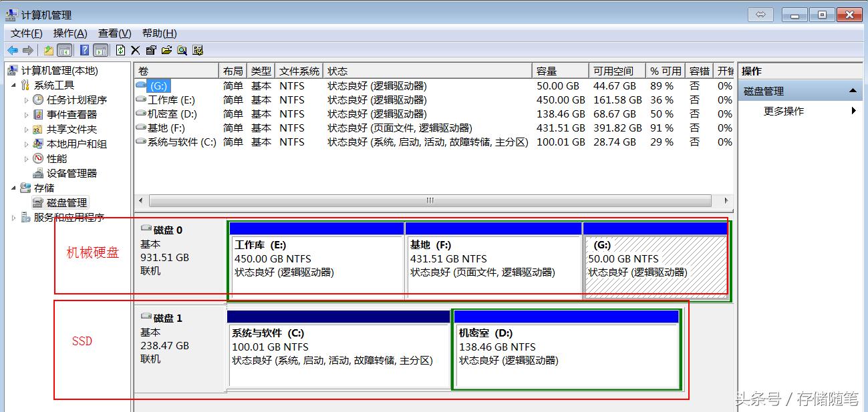Open the properties toolbar icon

(x=151, y=50)
